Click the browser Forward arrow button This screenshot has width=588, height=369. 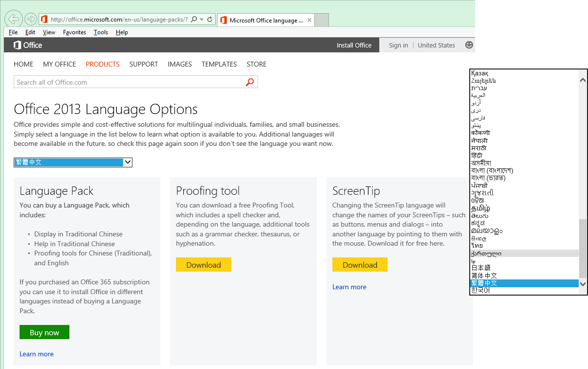click(30, 19)
